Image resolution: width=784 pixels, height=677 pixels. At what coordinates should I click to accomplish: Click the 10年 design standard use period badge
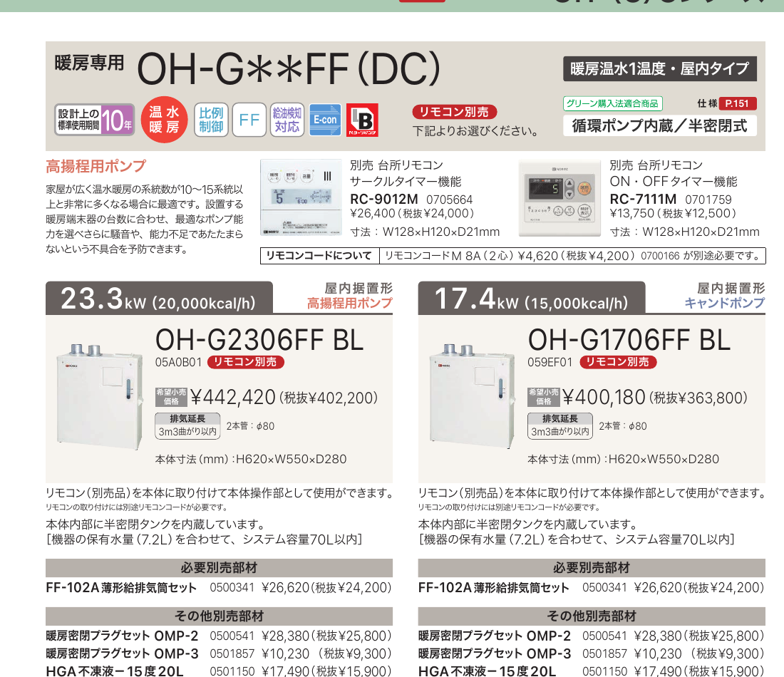pyautogui.click(x=95, y=120)
